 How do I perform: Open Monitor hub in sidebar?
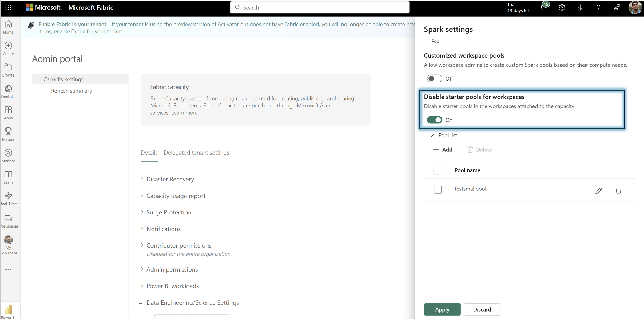tap(8, 156)
